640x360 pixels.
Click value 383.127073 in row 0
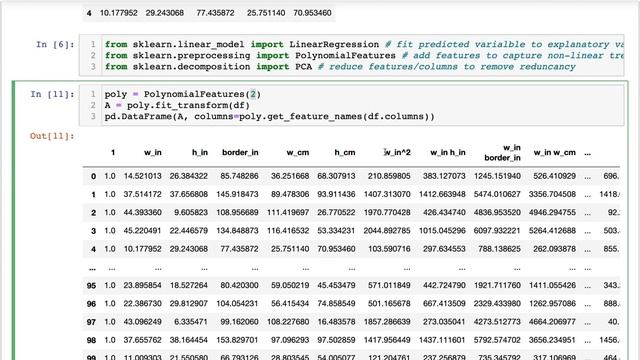tap(444, 176)
